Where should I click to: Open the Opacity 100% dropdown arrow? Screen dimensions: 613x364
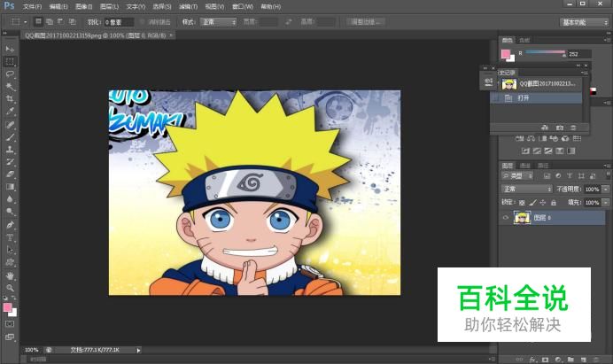[606, 190]
